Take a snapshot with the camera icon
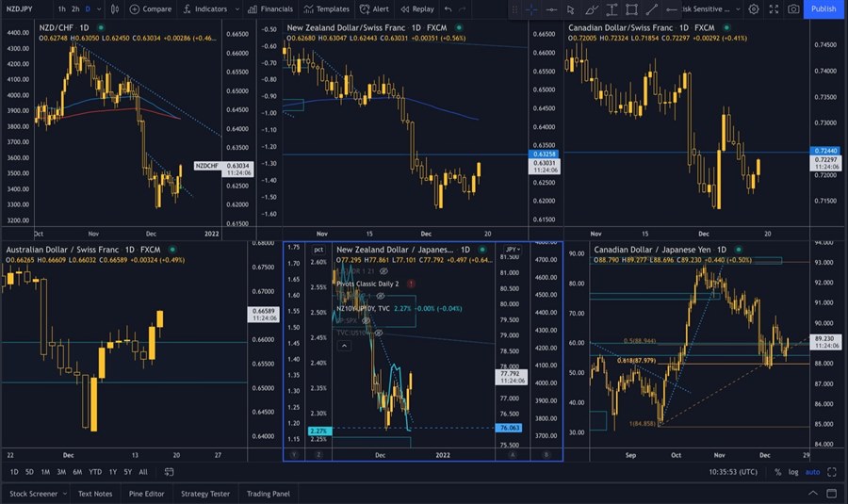Viewport: 848px width, 504px height. 793,8
